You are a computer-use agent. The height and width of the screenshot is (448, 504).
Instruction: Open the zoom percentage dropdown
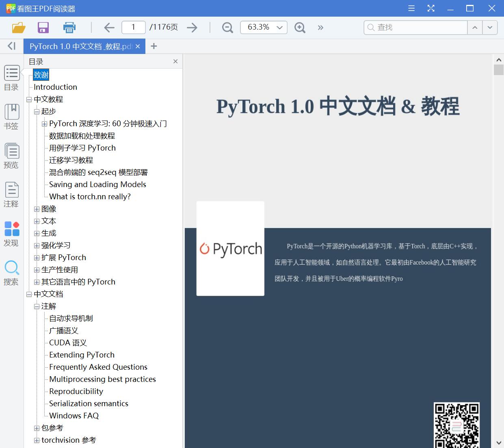pos(279,27)
